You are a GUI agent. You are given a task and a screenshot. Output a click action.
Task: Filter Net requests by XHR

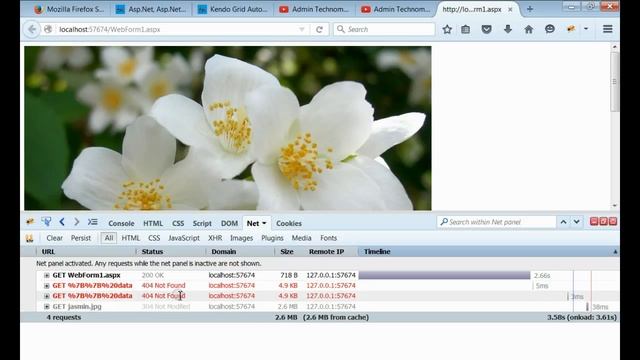215,238
